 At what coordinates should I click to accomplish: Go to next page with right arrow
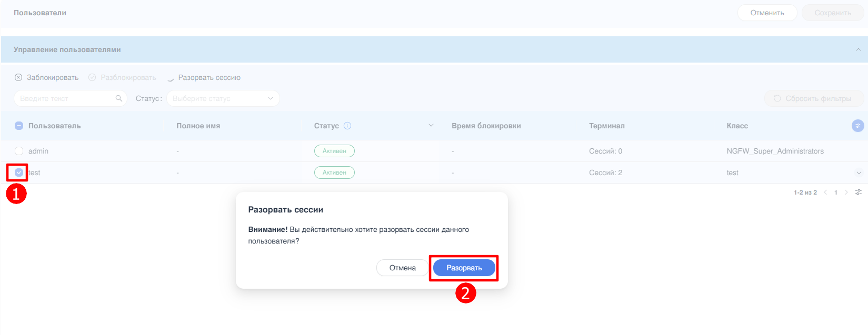pyautogui.click(x=846, y=192)
